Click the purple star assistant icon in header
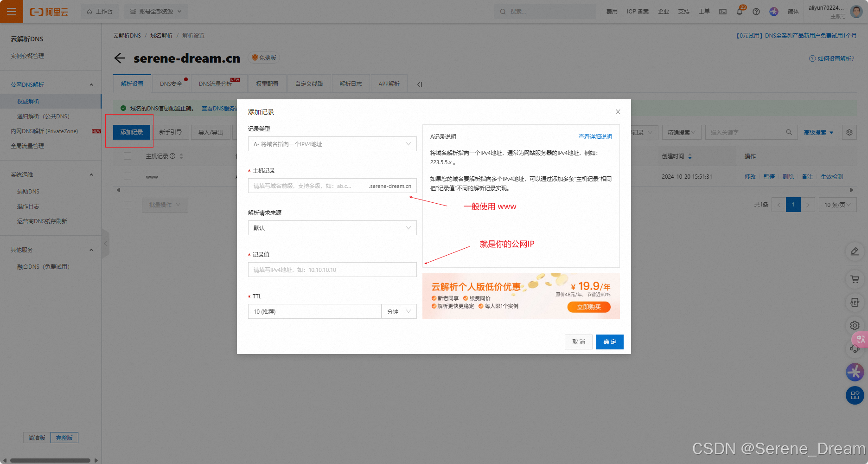The height and width of the screenshot is (464, 868). [x=774, y=12]
